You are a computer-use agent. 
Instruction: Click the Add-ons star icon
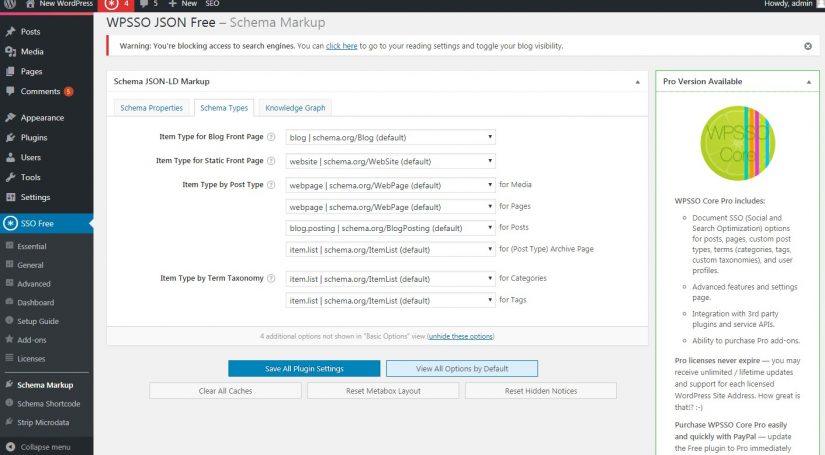(9, 339)
